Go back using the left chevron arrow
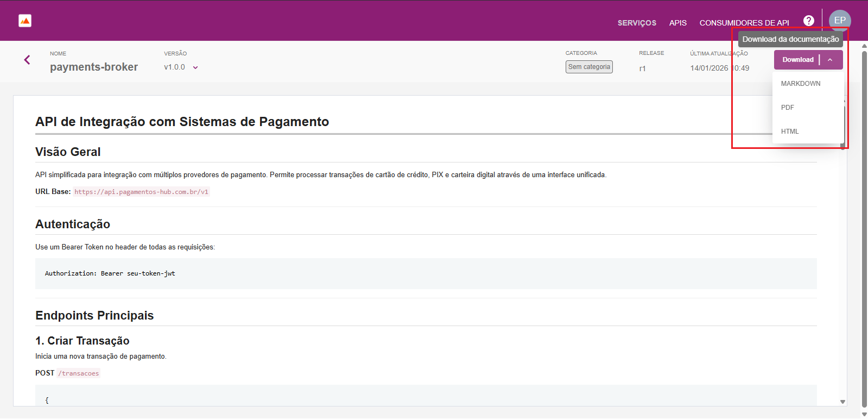868x419 pixels. pos(27,60)
